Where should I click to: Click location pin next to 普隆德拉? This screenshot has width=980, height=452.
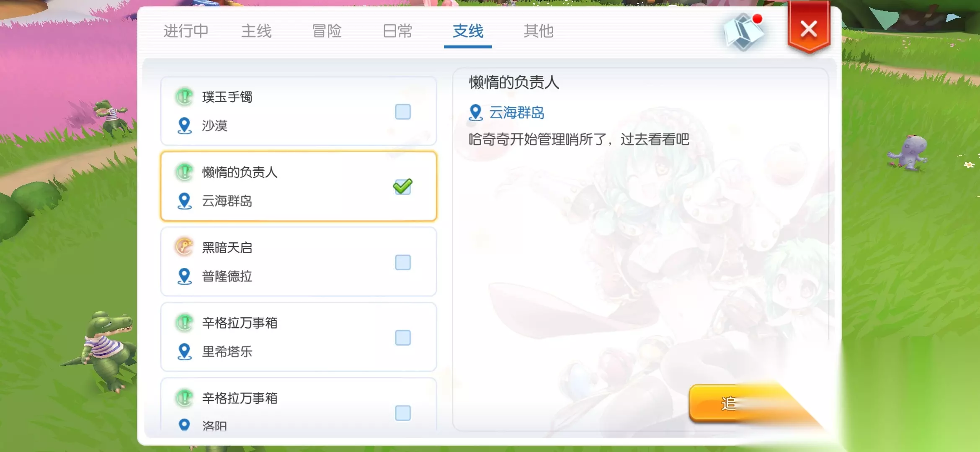(x=184, y=276)
